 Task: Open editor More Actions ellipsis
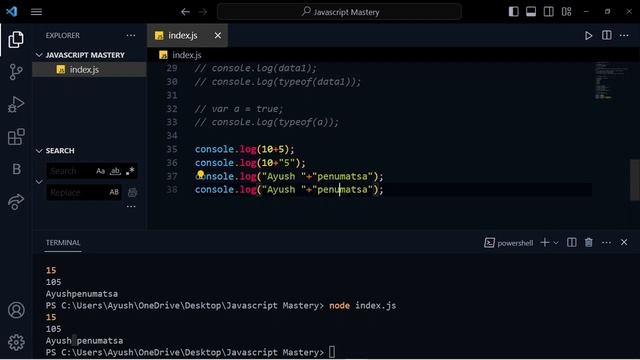point(624,36)
